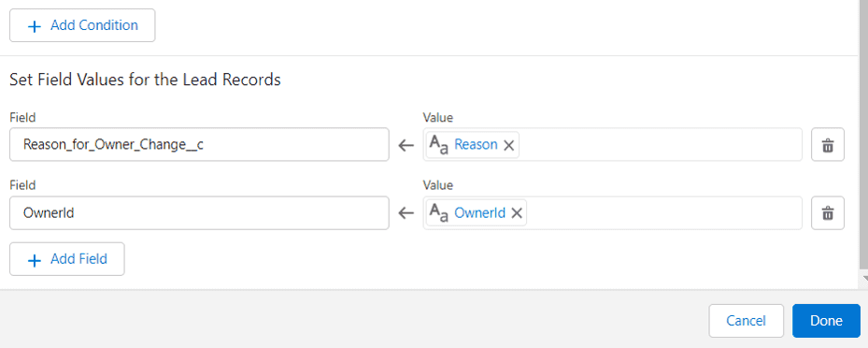The height and width of the screenshot is (348, 868).
Task: Click the scrollbar down arrow
Action: click(863, 278)
